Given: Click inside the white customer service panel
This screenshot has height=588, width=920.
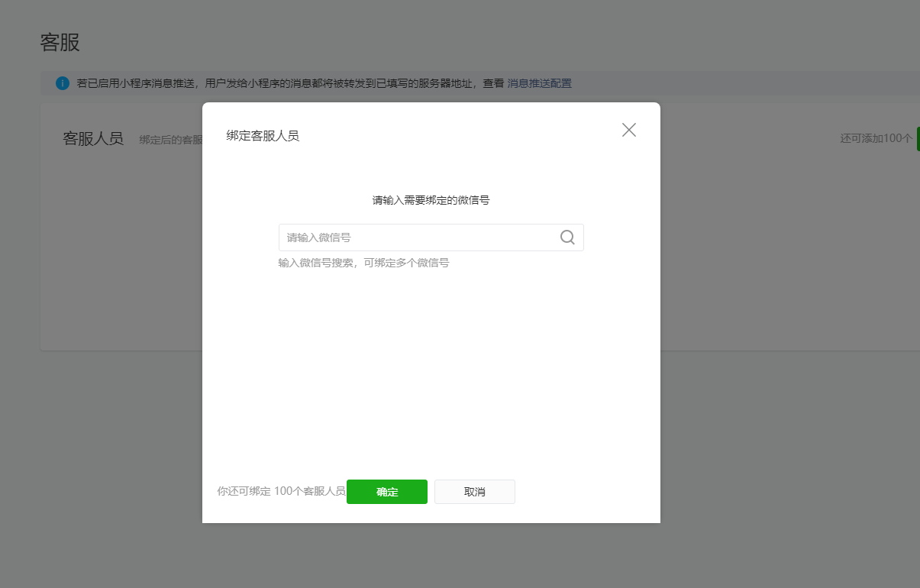Looking at the screenshot, I should [x=115, y=267].
